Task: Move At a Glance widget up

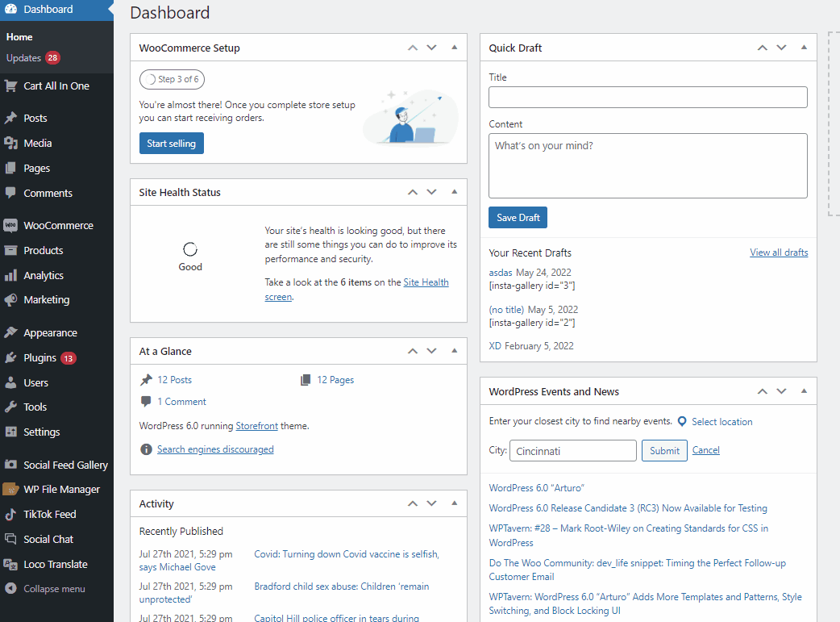Action: [413, 351]
